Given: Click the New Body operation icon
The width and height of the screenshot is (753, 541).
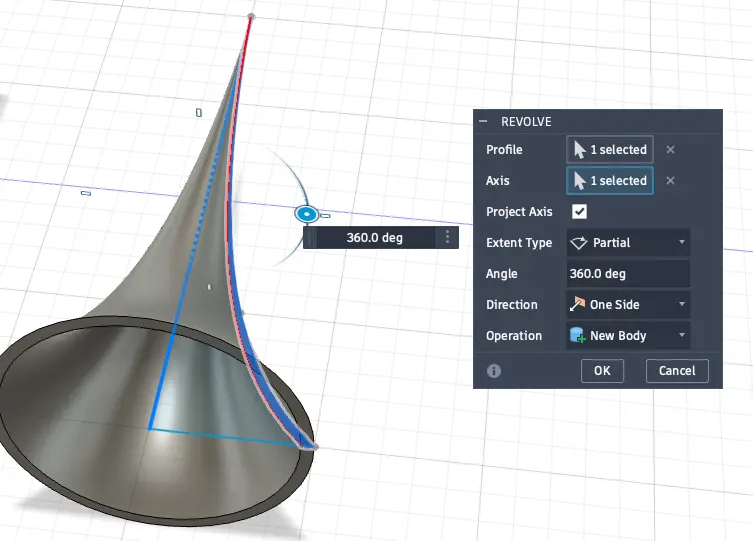Looking at the screenshot, I should pyautogui.click(x=578, y=335).
